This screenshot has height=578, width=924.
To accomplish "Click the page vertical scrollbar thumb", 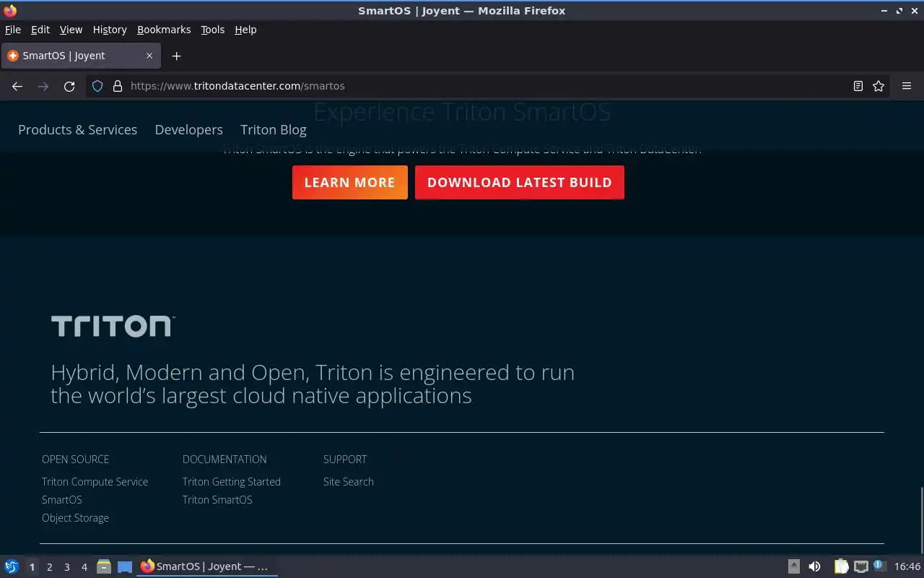I will [x=921, y=519].
